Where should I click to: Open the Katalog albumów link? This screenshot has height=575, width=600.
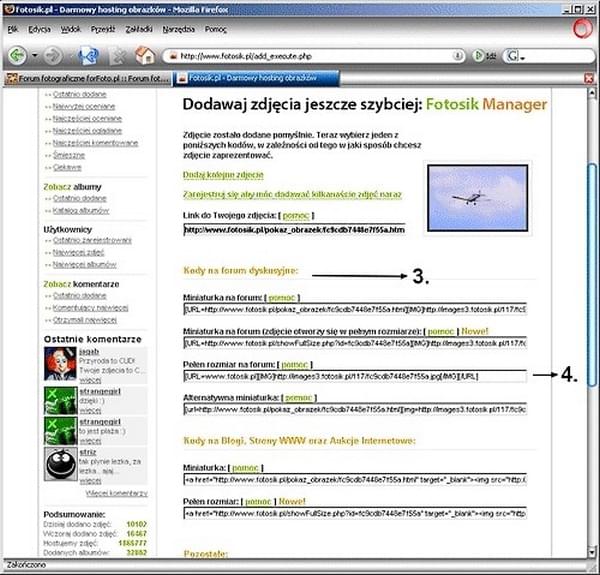(81, 210)
